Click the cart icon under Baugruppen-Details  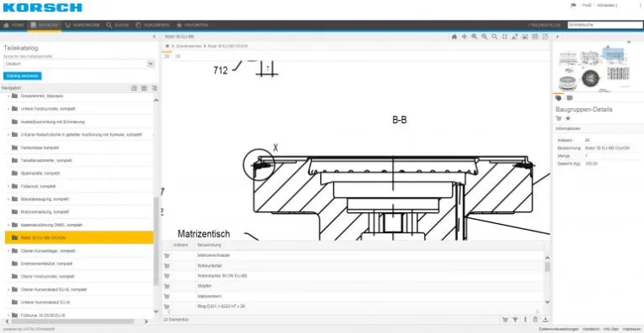[x=559, y=118]
